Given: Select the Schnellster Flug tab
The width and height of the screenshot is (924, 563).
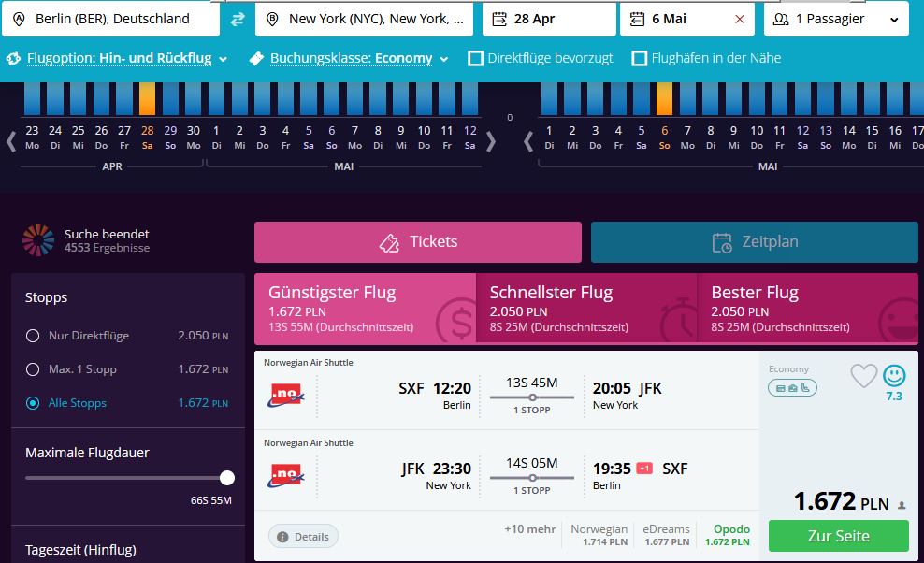Looking at the screenshot, I should (x=586, y=309).
